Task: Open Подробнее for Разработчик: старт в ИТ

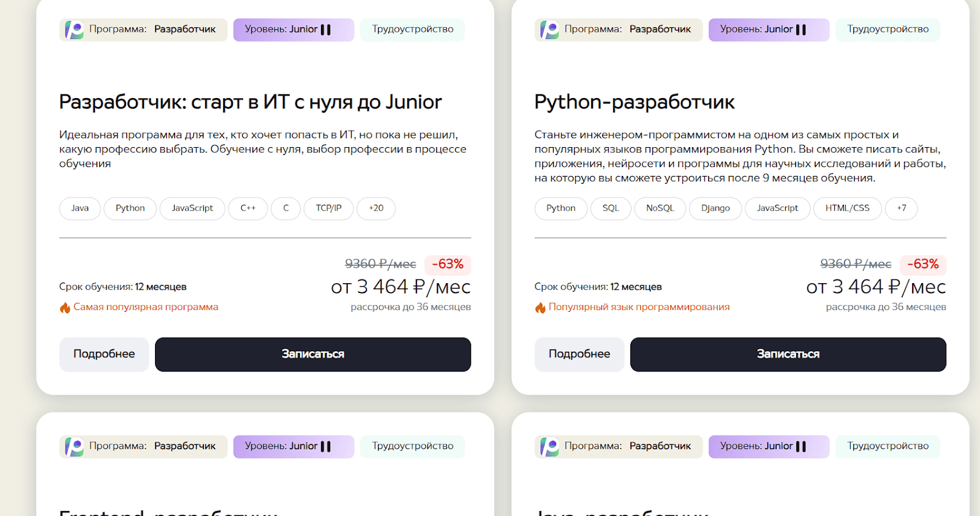Action: click(x=104, y=354)
